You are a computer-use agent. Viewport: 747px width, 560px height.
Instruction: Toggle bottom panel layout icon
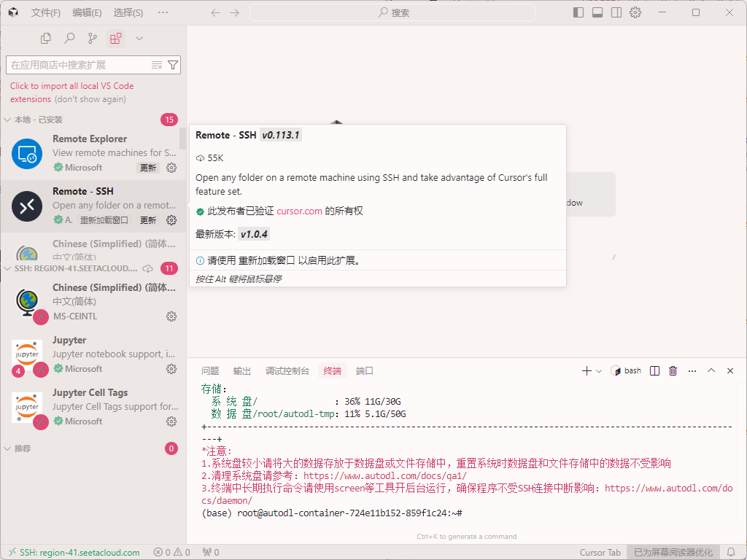597,13
